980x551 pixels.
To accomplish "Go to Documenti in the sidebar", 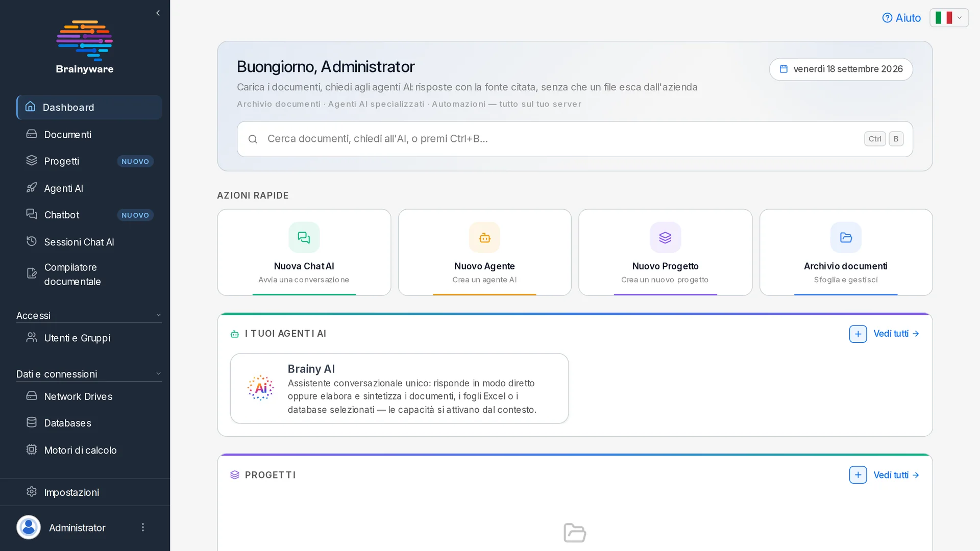I will (89, 134).
